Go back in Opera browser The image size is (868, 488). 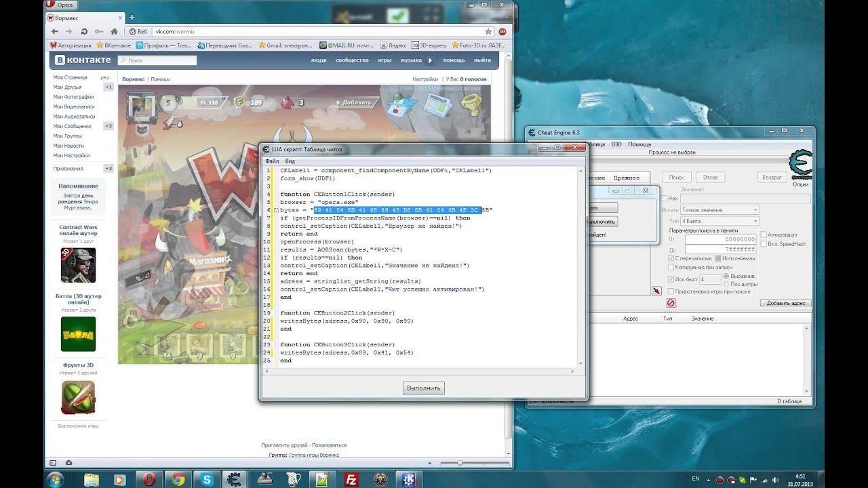[x=55, y=31]
